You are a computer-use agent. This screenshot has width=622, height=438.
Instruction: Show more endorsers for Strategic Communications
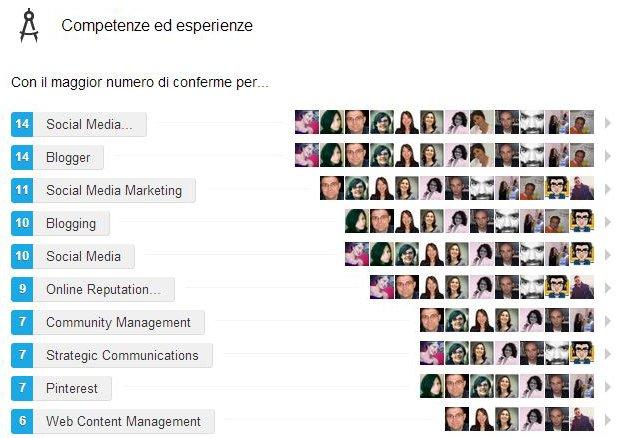point(607,353)
